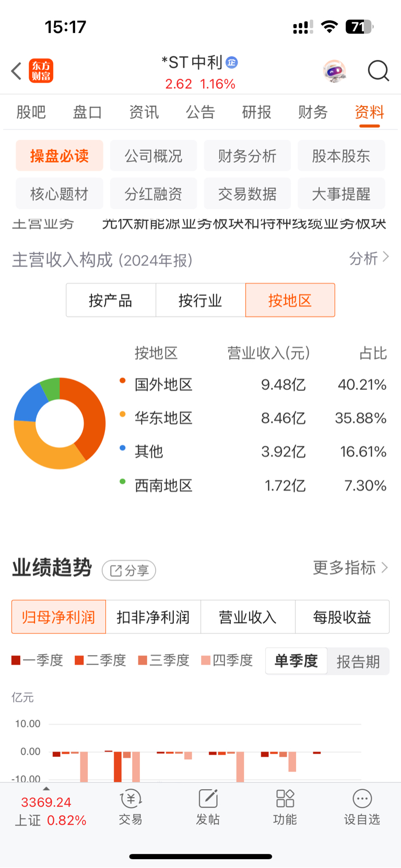401x868 pixels.
Task: Tap the 设自选 add-to-watchlist icon
Action: tap(362, 799)
